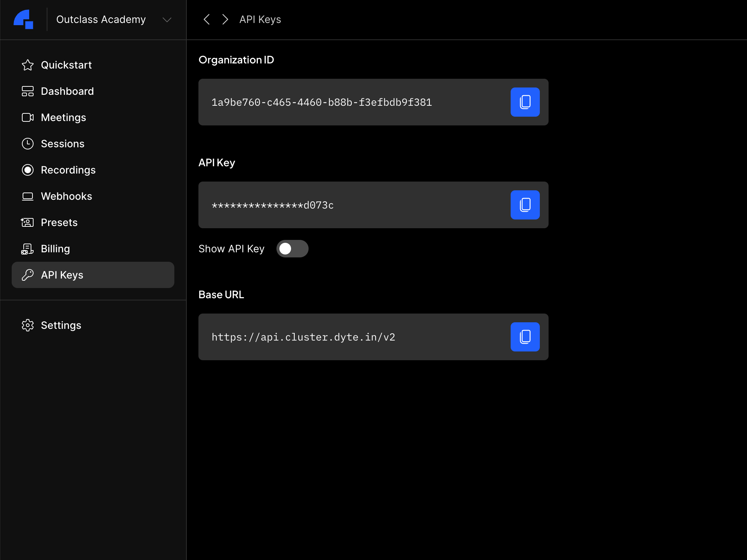Screen dimensions: 747x560
Task: Go to the Presets section
Action: click(x=59, y=222)
